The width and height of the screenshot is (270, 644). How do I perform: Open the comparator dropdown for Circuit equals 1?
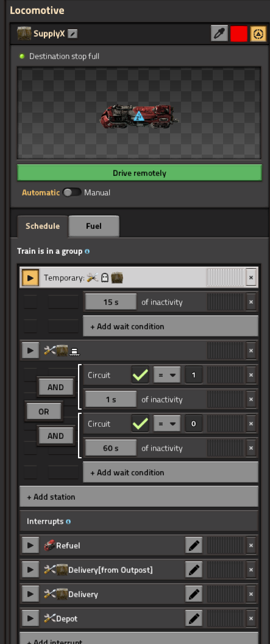point(167,375)
